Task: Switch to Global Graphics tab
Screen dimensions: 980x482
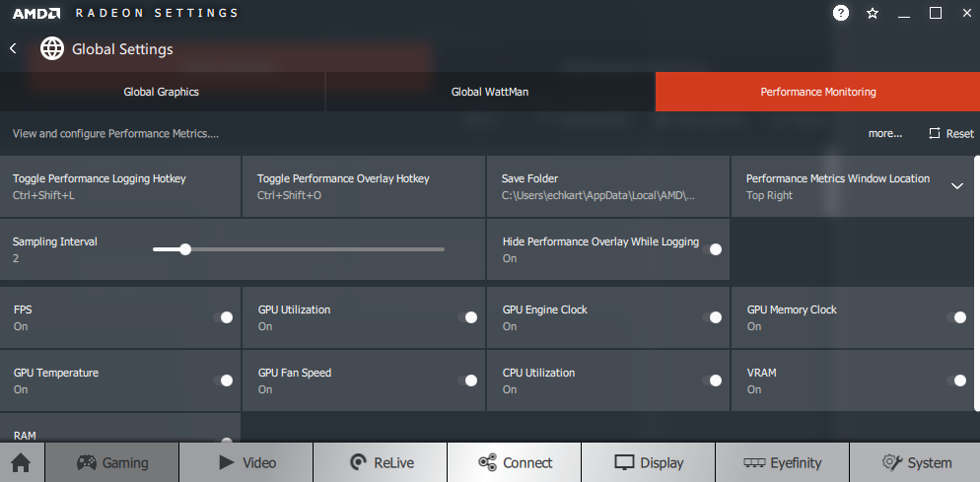Action: (162, 92)
